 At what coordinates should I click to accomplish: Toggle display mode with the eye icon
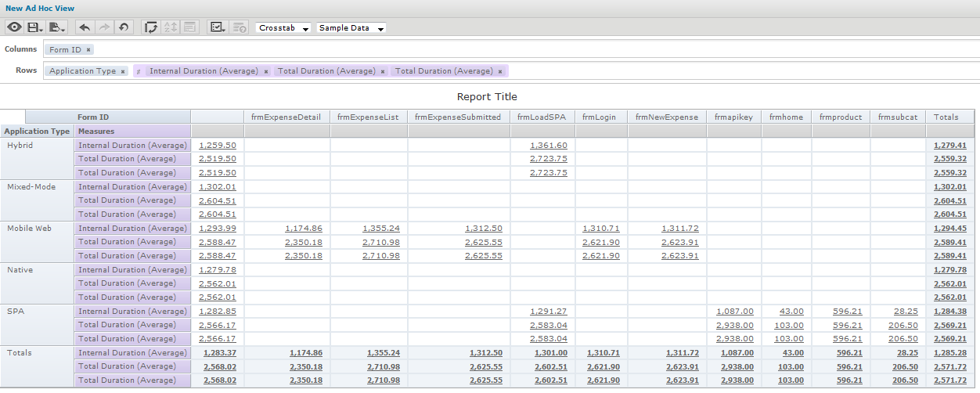tap(14, 27)
